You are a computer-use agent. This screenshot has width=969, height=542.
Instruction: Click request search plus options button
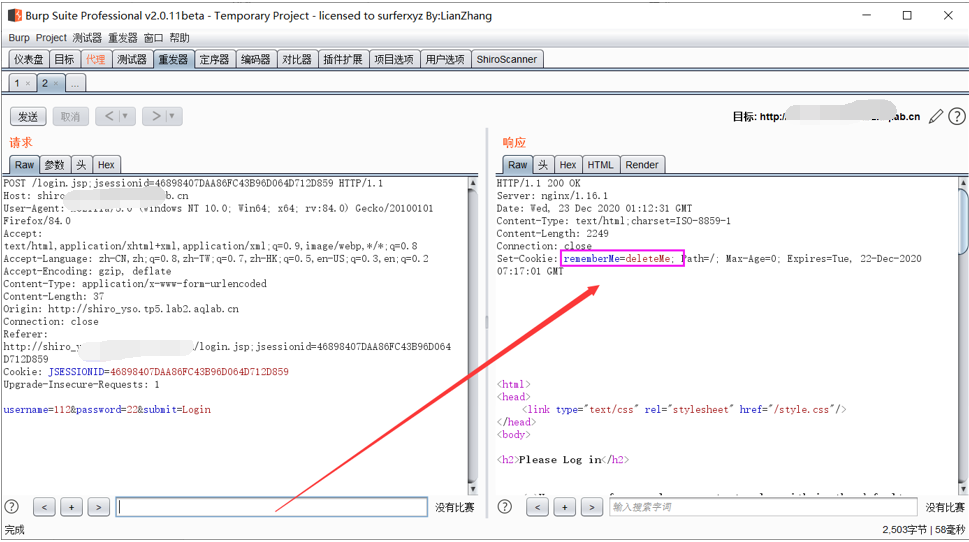pyautogui.click(x=71, y=507)
